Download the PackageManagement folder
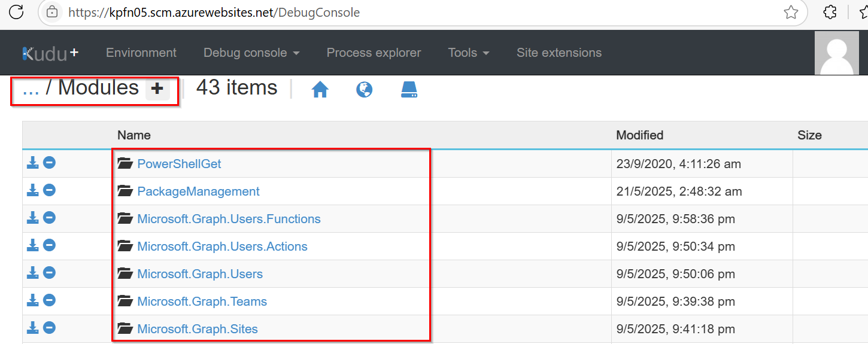Screen dimensions: 868x344 (33, 190)
